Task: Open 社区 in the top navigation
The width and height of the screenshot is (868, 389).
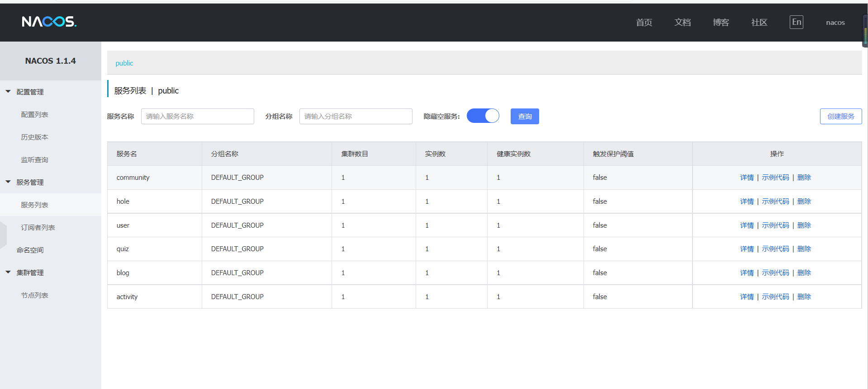Action: click(x=759, y=23)
